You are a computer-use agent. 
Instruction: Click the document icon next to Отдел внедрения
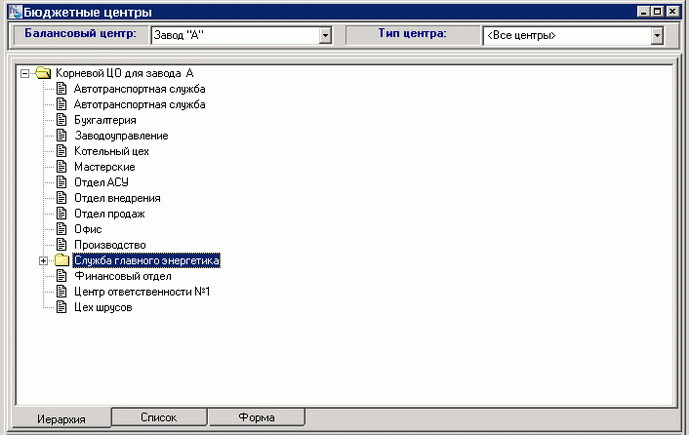click(x=62, y=198)
